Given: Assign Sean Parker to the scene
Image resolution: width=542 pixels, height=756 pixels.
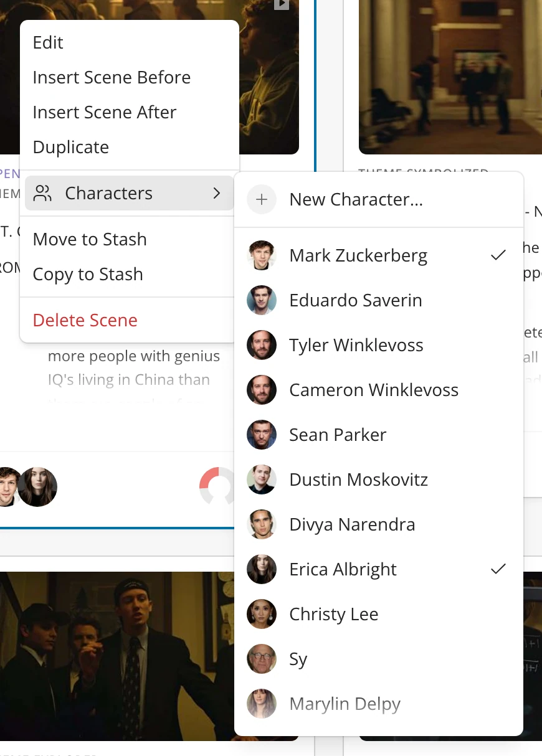Looking at the screenshot, I should (379, 435).
